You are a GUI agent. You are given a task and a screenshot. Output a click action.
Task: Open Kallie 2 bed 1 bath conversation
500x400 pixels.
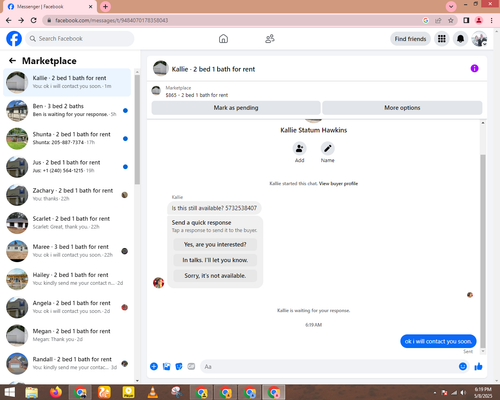tap(67, 82)
